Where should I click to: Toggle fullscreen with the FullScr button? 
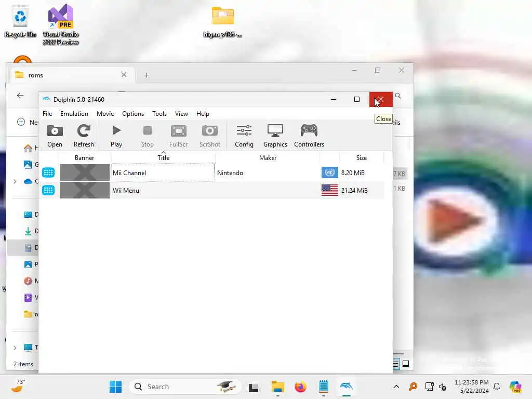[179, 136]
